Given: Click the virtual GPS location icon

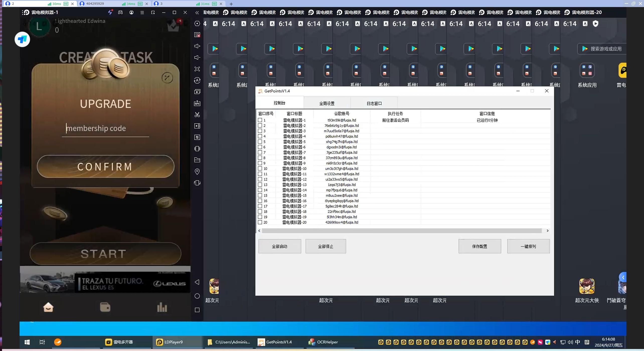Looking at the screenshot, I should click(x=197, y=171).
